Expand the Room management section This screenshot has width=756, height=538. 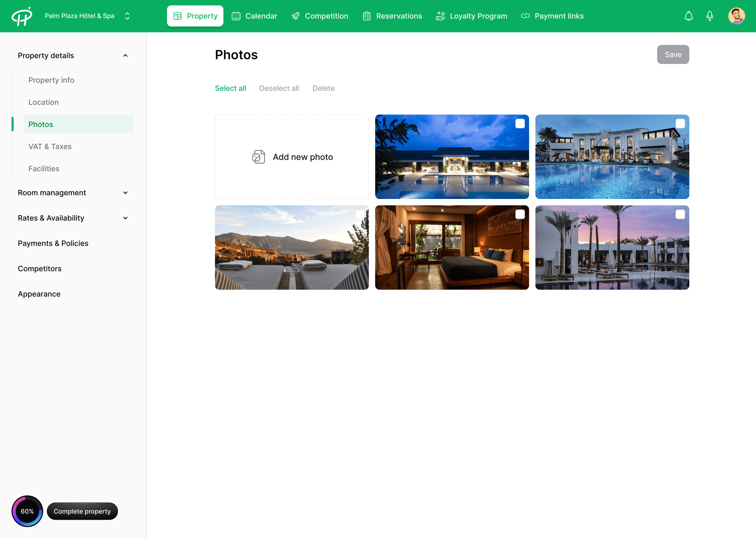pos(125,193)
